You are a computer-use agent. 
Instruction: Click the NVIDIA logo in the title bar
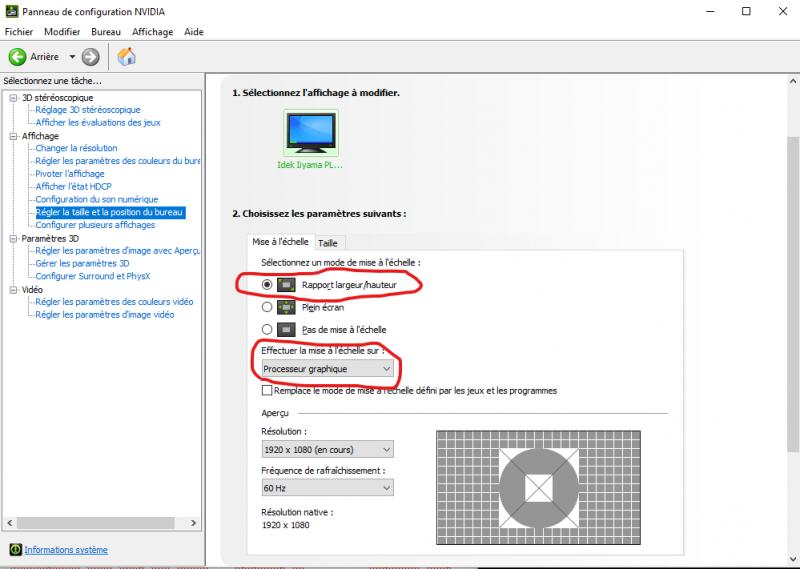coord(12,11)
